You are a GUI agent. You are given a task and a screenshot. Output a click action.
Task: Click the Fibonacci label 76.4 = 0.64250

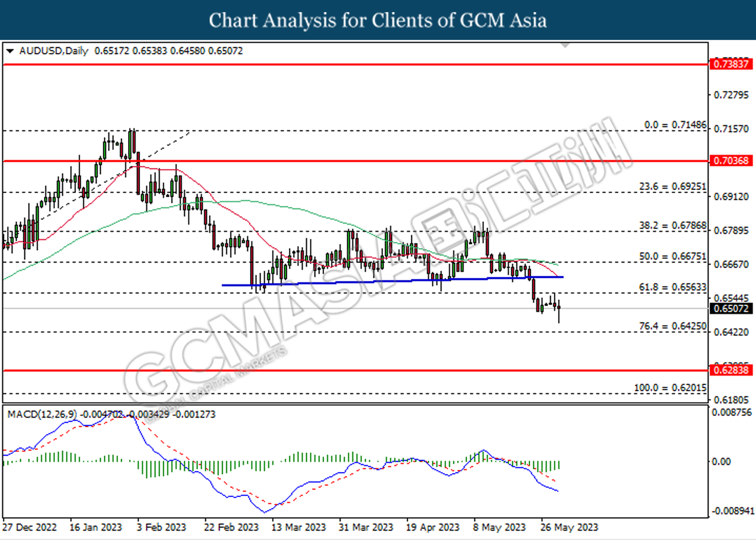coord(673,326)
